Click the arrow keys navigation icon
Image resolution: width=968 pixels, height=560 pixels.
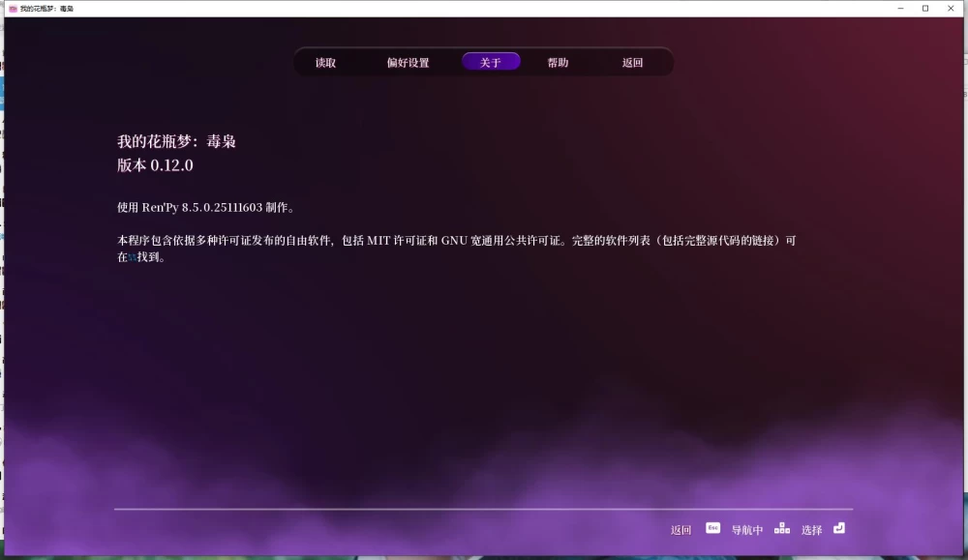[x=782, y=528]
